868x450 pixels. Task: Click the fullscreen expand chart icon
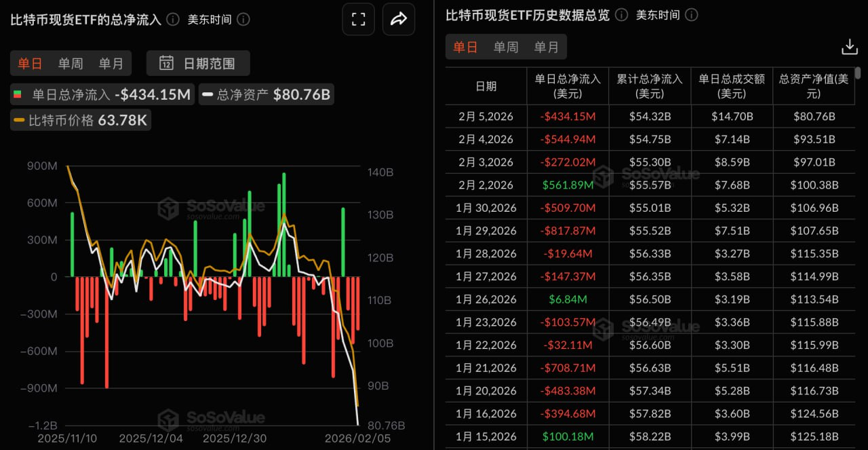(358, 19)
